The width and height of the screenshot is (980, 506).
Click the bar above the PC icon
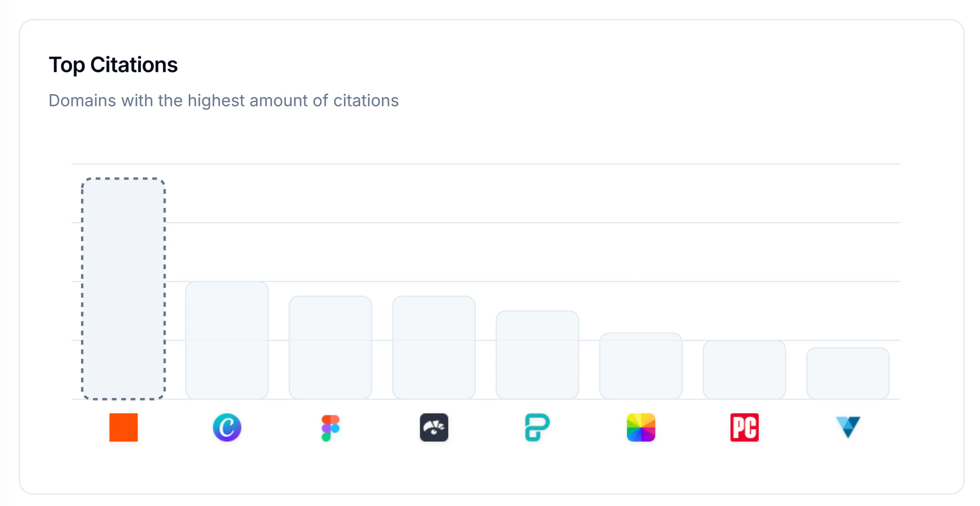tap(744, 370)
